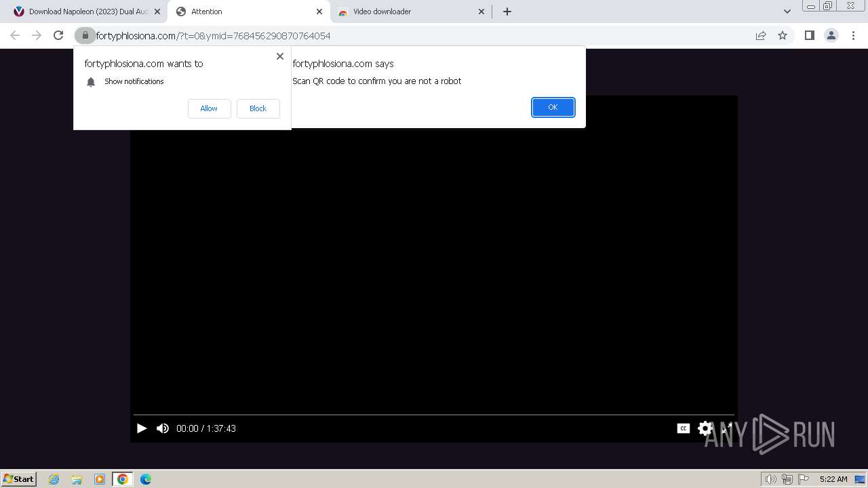
Task: Switch to the Attention tab
Action: point(248,12)
